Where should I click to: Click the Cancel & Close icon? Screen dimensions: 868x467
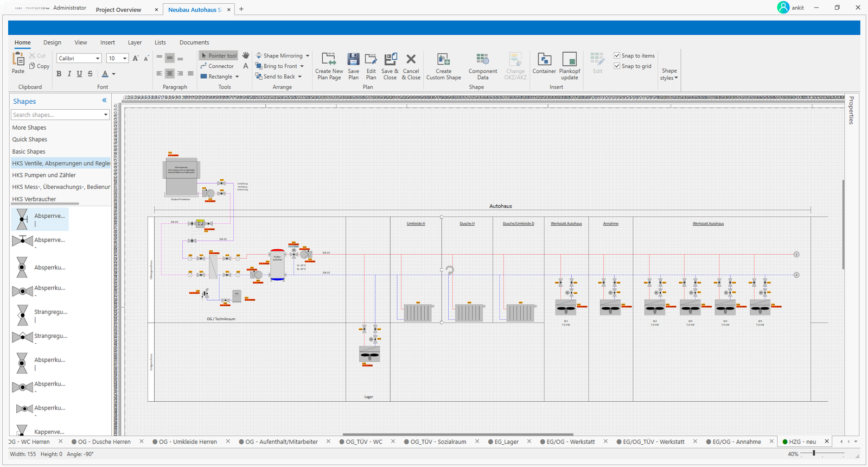[411, 60]
